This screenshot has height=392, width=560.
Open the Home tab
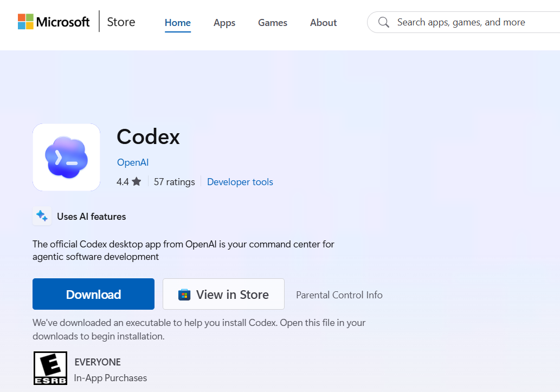pos(177,23)
